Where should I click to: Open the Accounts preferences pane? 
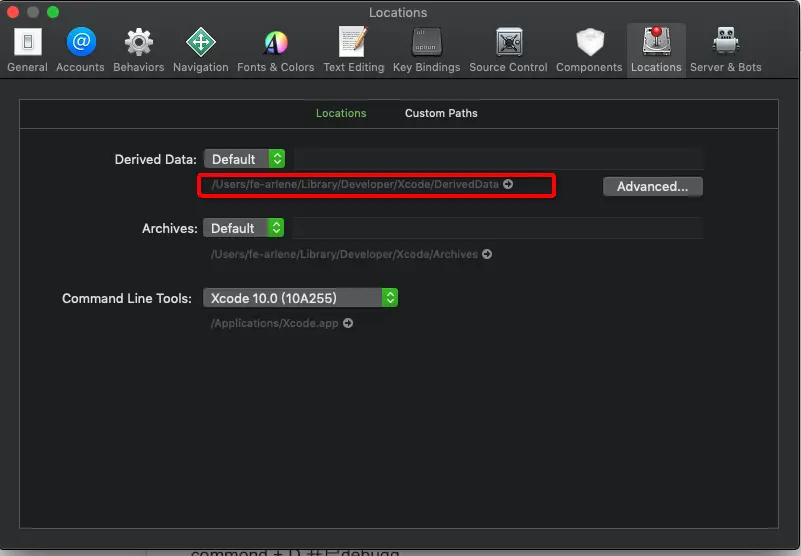click(x=80, y=50)
